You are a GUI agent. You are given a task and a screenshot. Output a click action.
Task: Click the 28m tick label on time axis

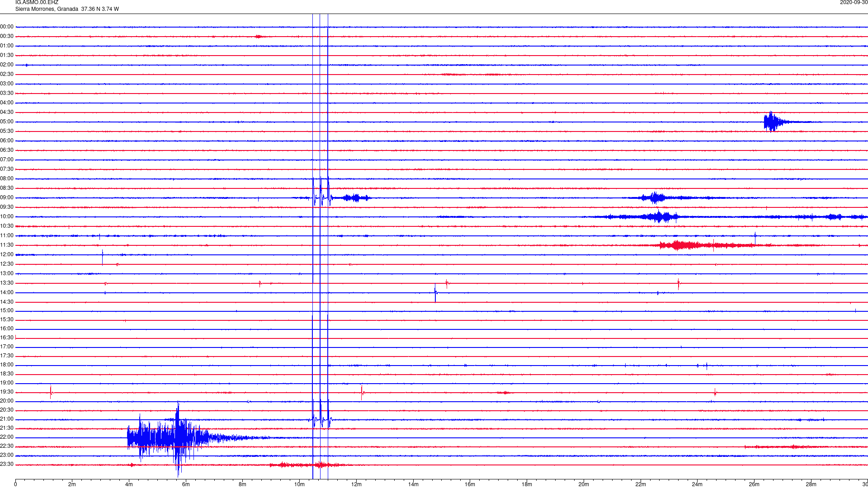(811, 484)
